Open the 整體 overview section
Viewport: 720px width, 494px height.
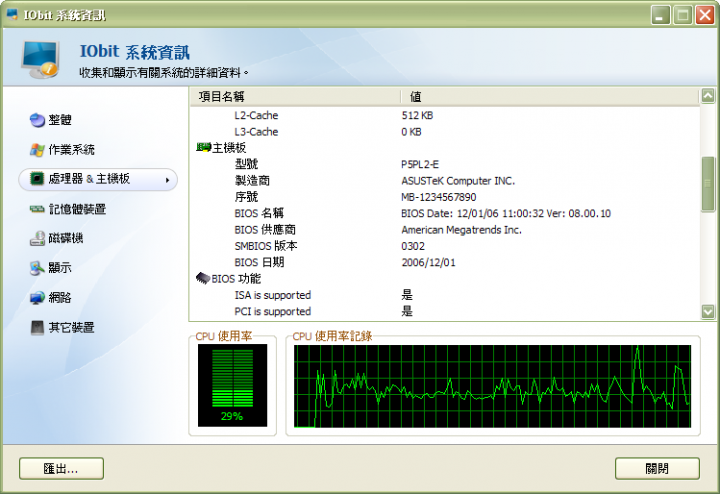click(60, 120)
